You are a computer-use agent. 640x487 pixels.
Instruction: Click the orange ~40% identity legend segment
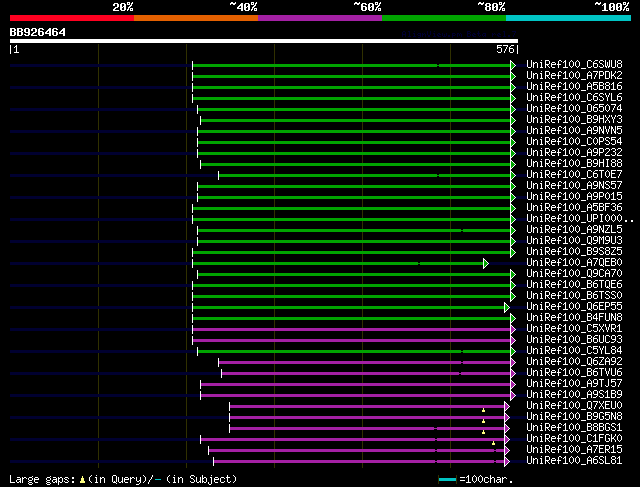196,18
